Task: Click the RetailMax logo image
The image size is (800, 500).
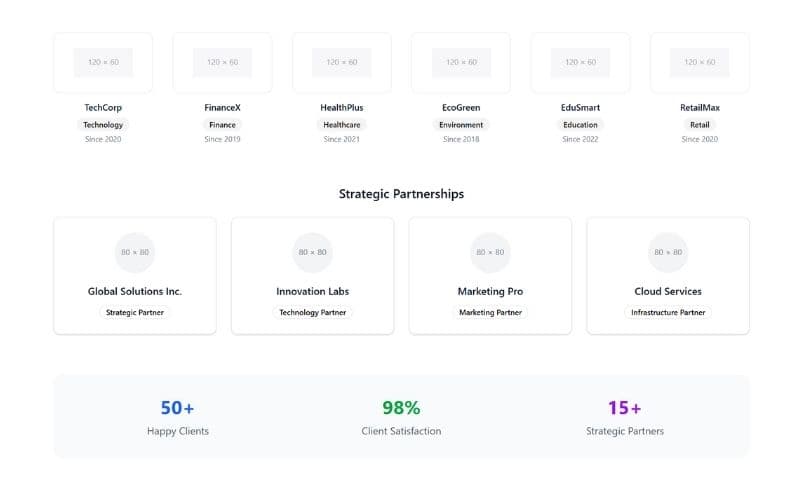Action: pos(700,62)
